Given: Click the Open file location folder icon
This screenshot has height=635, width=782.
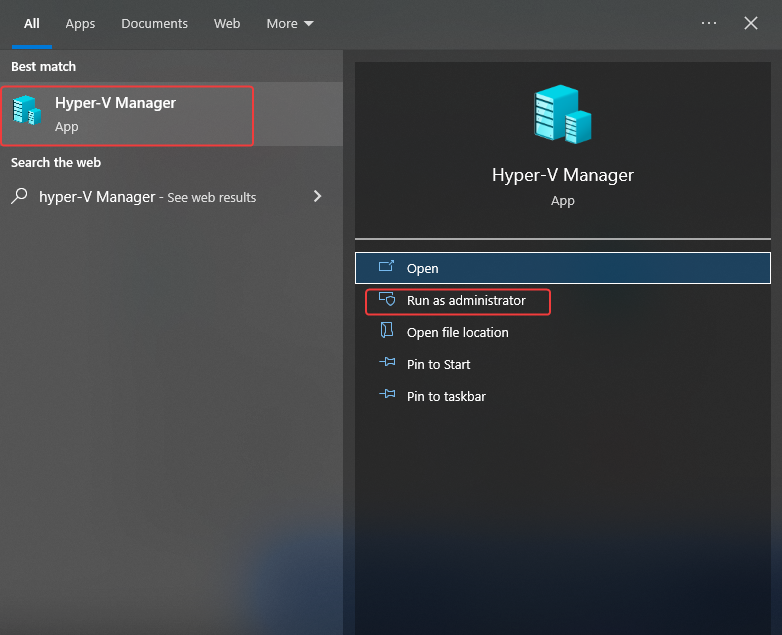Looking at the screenshot, I should [x=387, y=330].
